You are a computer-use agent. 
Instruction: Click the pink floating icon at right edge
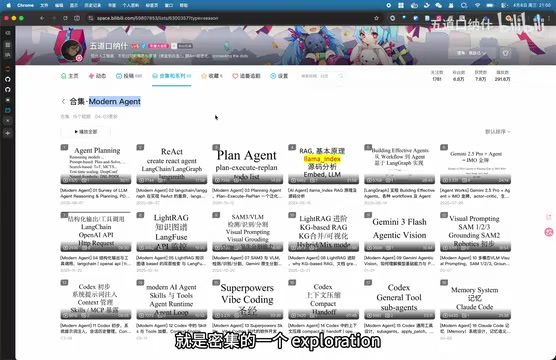click(x=549, y=232)
